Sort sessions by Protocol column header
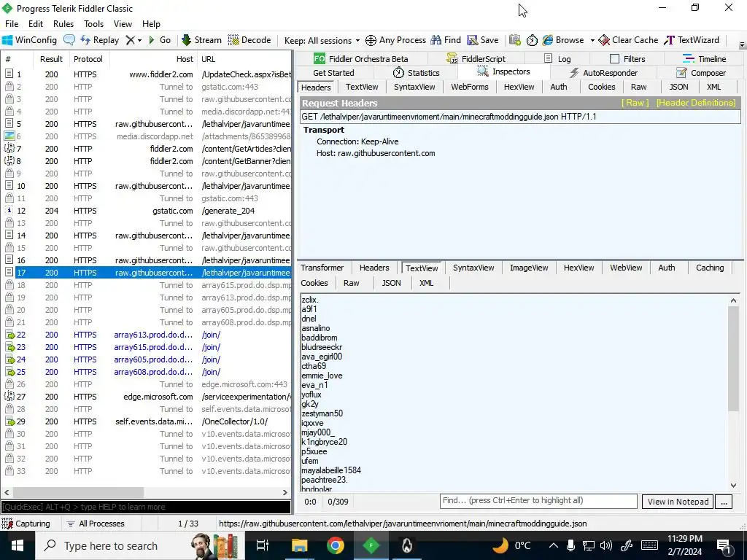The image size is (747, 560). 88,59
